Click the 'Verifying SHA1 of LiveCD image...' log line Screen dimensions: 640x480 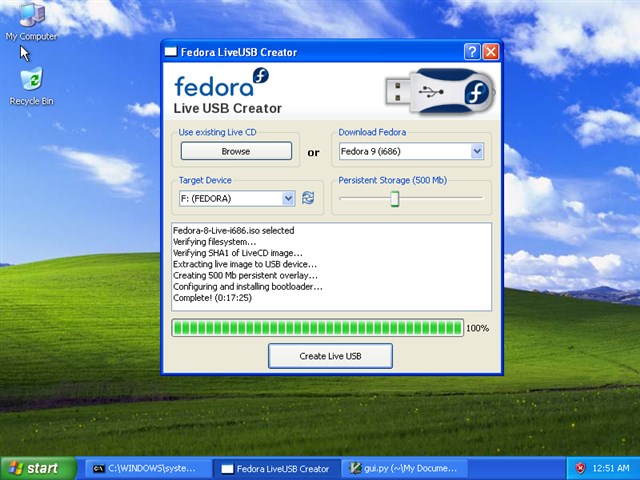click(x=238, y=253)
